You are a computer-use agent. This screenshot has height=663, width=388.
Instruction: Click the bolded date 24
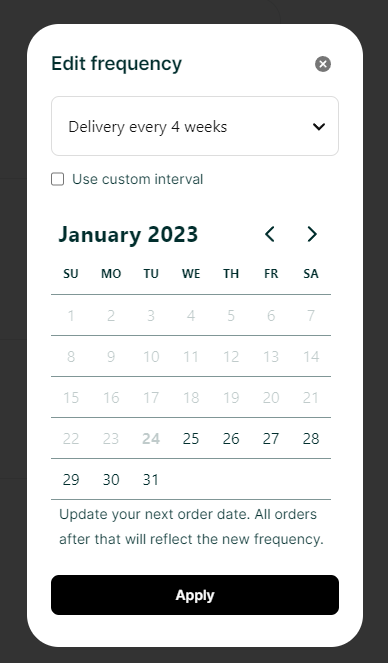pyautogui.click(x=151, y=438)
